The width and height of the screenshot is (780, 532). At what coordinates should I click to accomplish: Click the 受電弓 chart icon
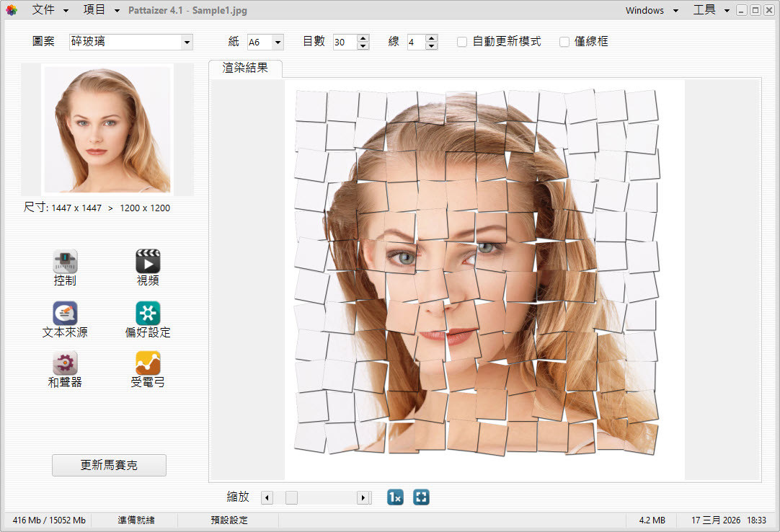tap(148, 363)
